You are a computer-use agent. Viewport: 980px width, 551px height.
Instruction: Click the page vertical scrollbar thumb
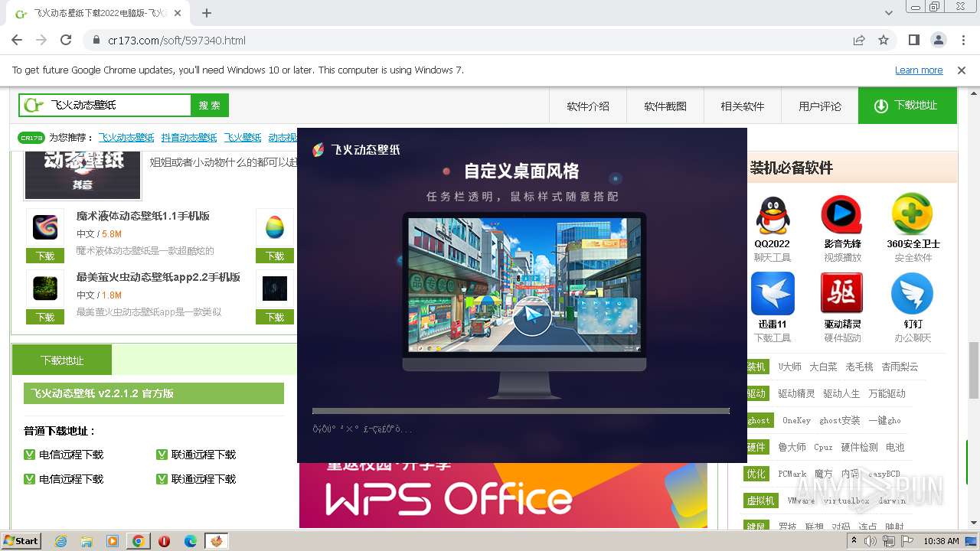[x=973, y=371]
